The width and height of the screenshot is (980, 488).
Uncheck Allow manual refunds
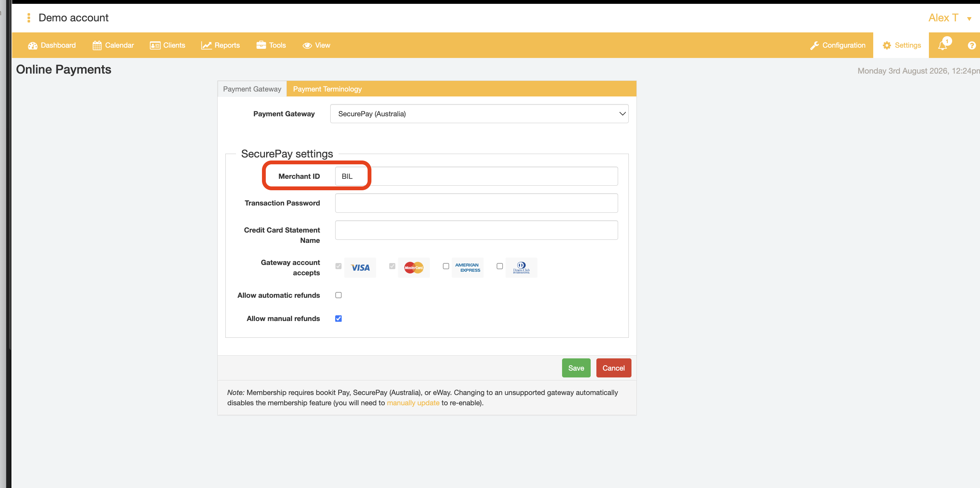tap(338, 318)
